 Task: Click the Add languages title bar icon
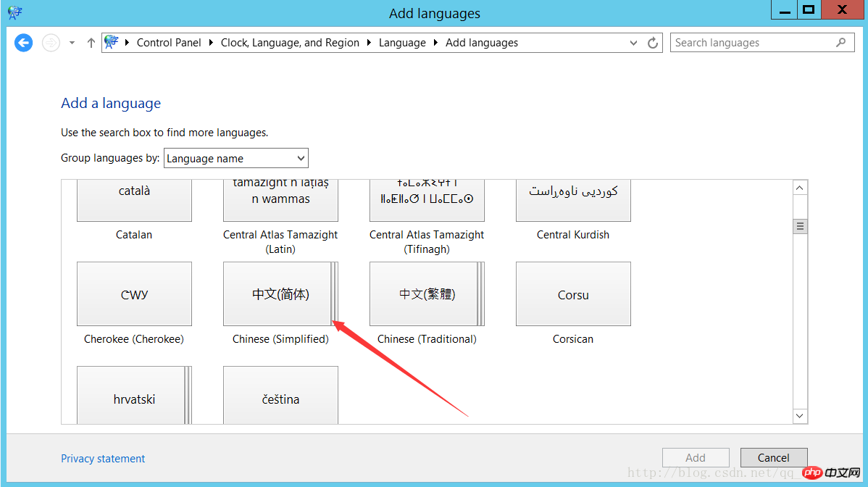point(15,12)
